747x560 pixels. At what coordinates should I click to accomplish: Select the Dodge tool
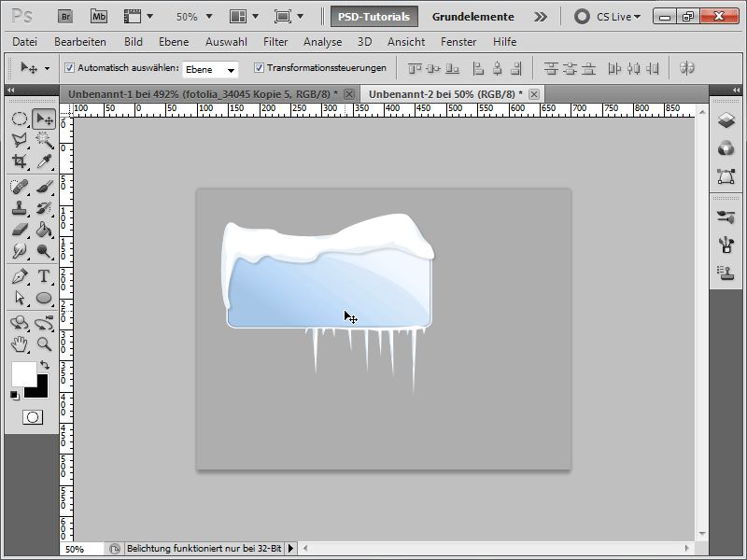pyautogui.click(x=44, y=250)
